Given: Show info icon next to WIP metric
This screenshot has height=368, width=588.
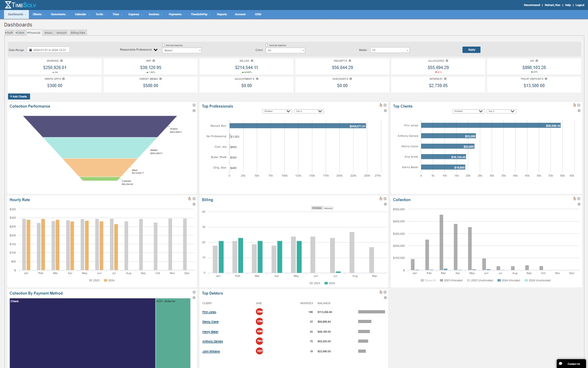Looking at the screenshot, I should [x=154, y=61].
